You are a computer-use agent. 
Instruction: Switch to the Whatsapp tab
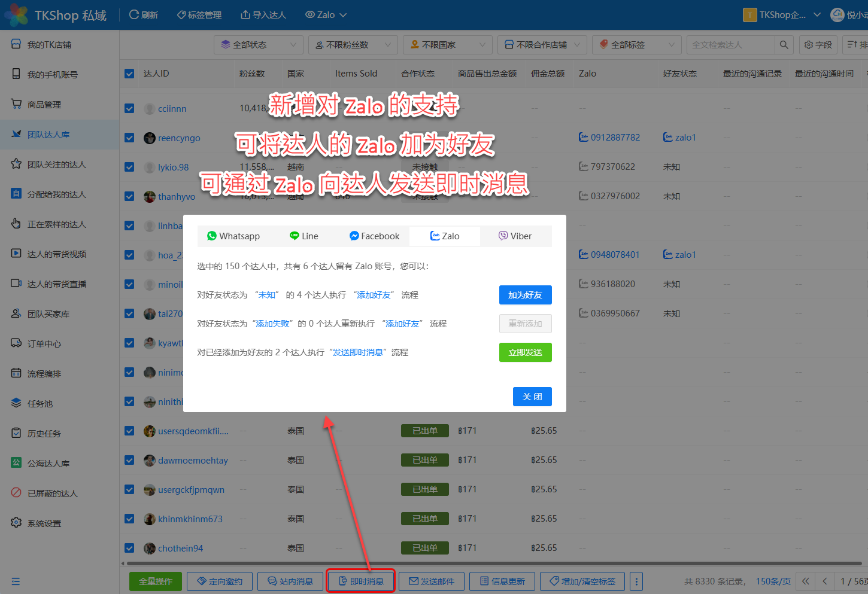tap(233, 236)
